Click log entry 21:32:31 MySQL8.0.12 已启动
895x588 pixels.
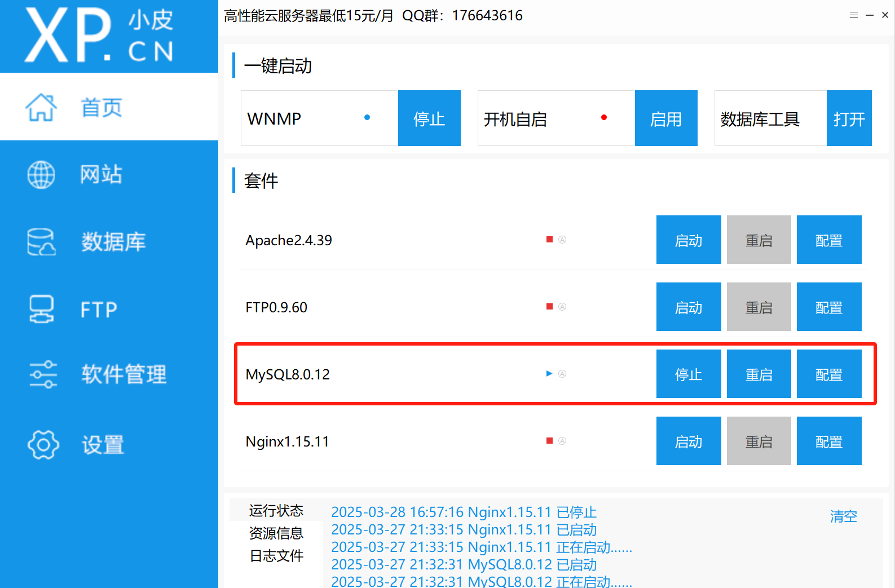pos(464,564)
